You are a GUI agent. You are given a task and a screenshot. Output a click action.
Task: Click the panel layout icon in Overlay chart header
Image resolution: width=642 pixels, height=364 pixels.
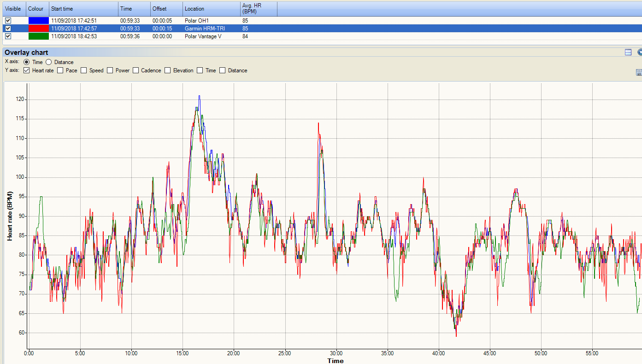click(628, 53)
